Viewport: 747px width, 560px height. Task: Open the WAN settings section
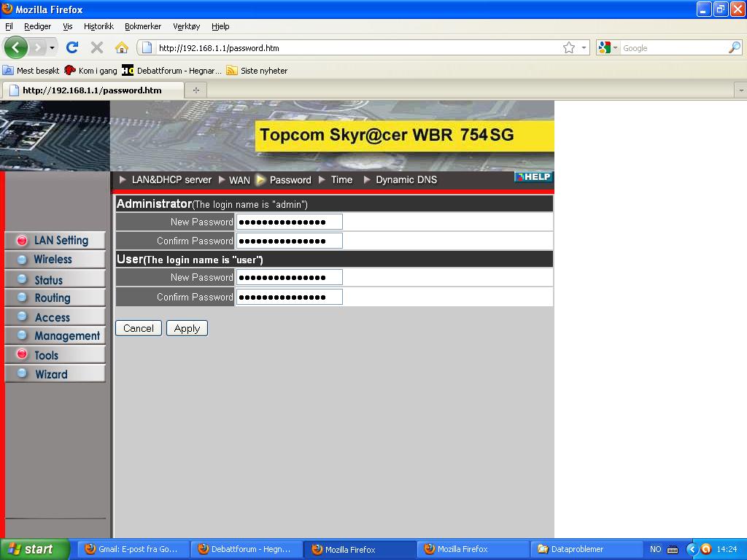coord(234,179)
